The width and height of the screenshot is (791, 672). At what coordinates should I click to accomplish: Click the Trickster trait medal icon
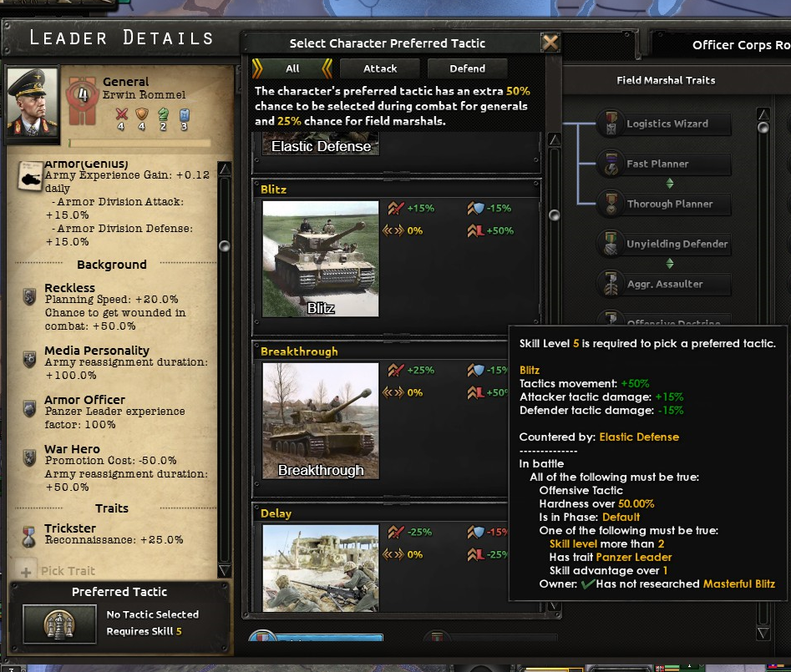[28, 535]
